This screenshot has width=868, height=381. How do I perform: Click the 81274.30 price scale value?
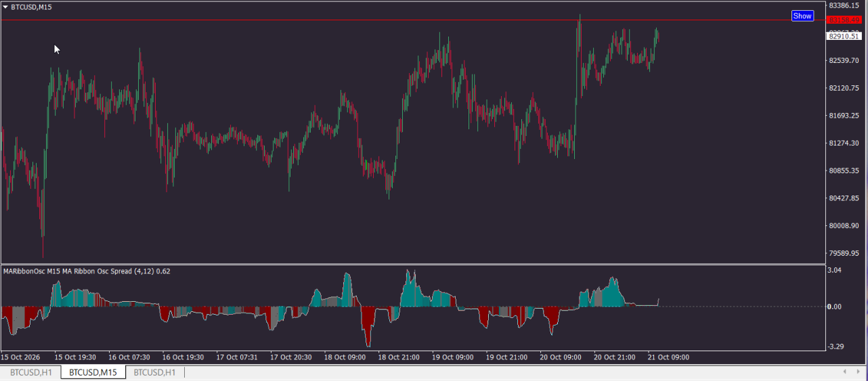(844, 143)
